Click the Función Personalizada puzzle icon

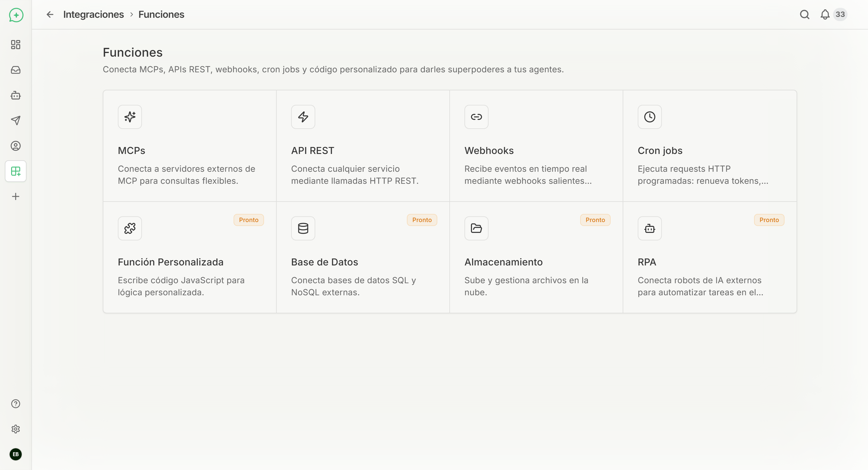(130, 228)
